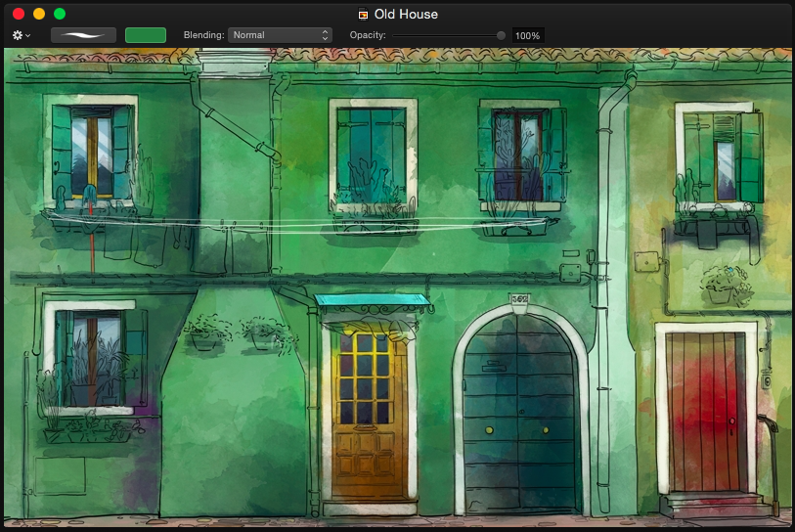The width and height of the screenshot is (795, 532).
Task: Click the Old House window title
Action: 406,15
